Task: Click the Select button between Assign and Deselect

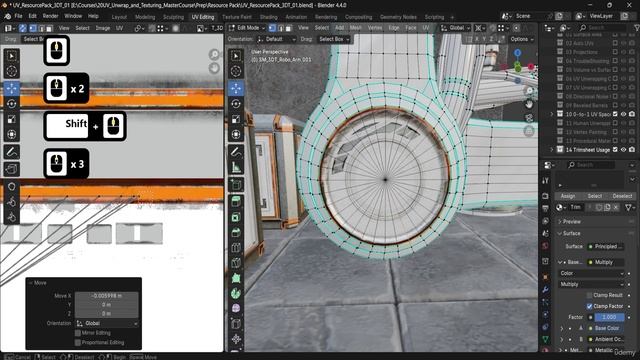Action: 595,196
